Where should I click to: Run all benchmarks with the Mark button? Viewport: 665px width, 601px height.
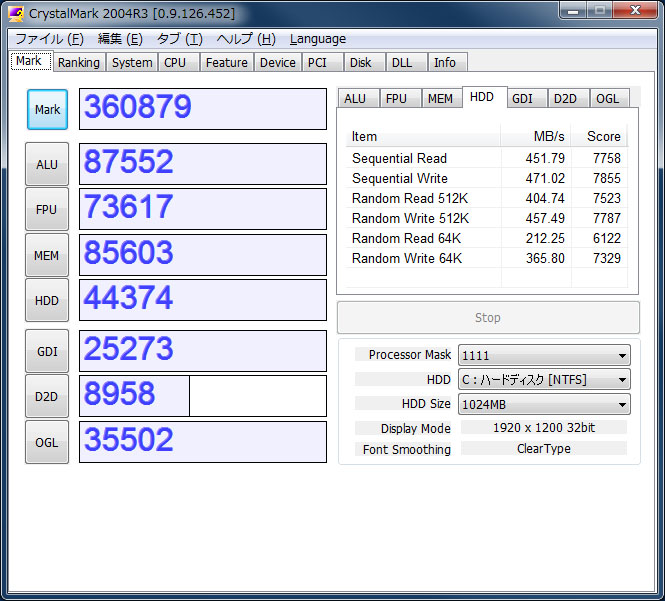48,109
